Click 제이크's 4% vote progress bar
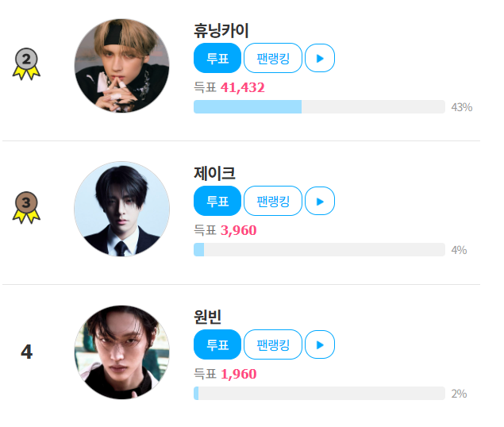Screen dimensions: 504x427 click(318, 250)
